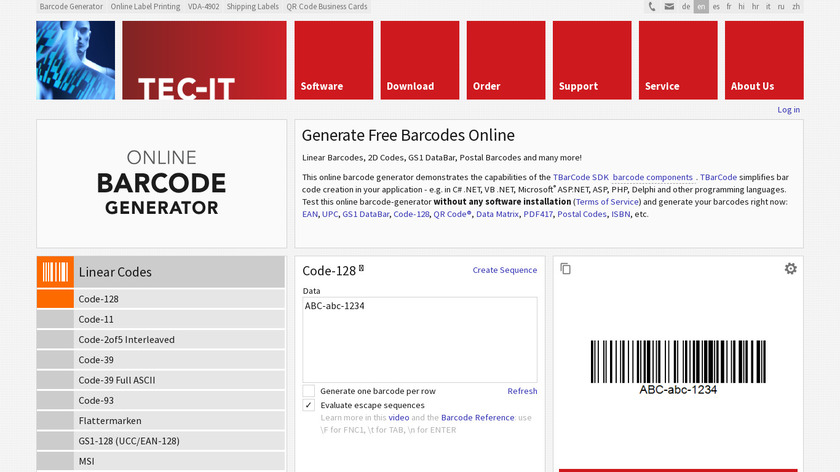Open the Support menu tile
840x472 pixels.
point(592,60)
